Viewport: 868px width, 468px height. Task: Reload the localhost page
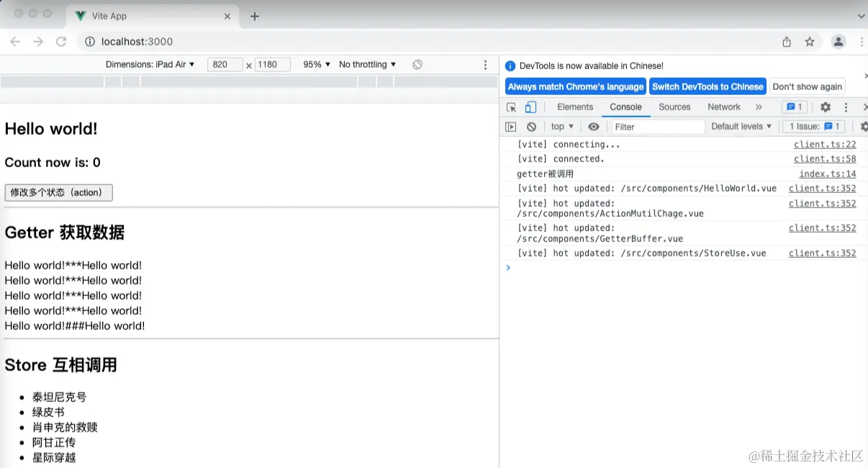(61, 42)
